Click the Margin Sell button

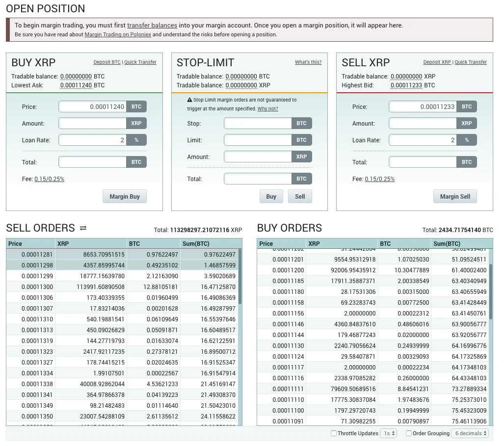click(455, 196)
